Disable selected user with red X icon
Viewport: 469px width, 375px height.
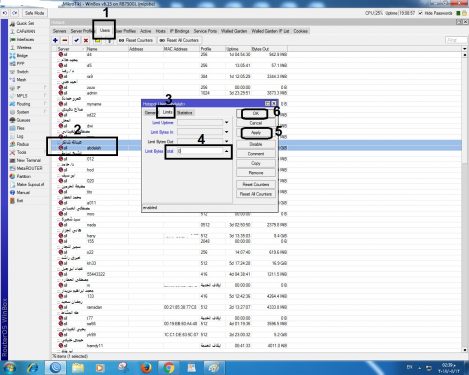click(x=86, y=40)
